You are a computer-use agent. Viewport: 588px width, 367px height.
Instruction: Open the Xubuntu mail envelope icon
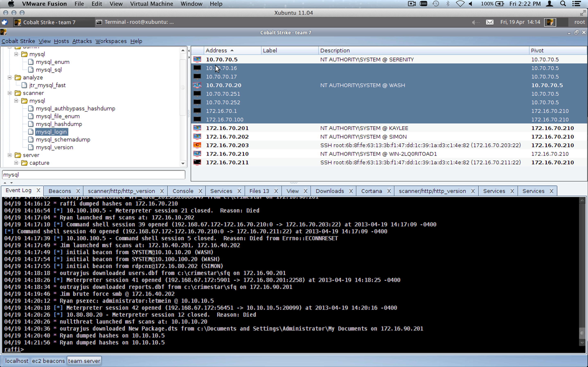[x=489, y=22]
